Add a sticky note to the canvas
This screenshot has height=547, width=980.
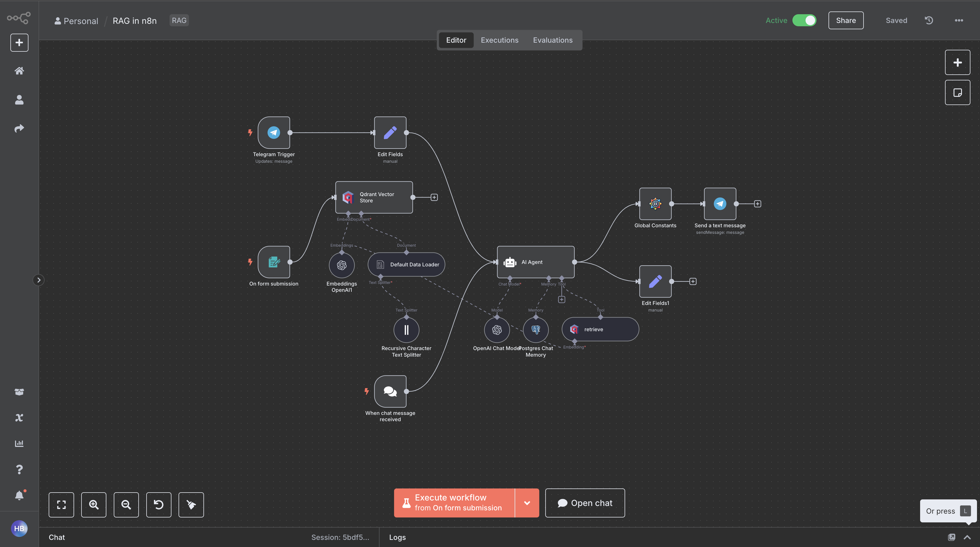[958, 92]
